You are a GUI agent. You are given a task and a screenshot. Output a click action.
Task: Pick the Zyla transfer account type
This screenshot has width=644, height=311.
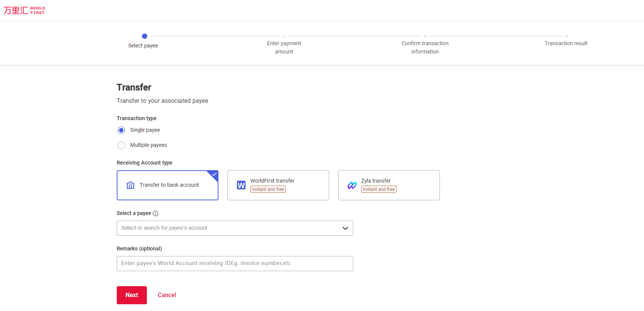[389, 185]
